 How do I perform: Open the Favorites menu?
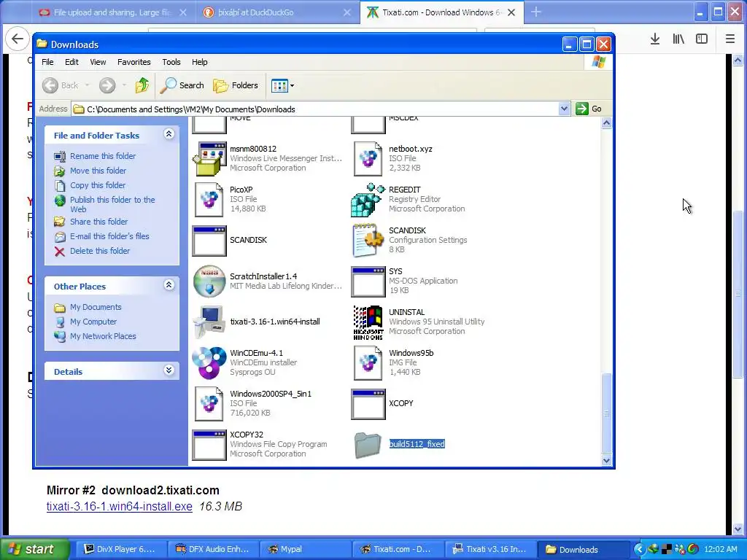134,62
